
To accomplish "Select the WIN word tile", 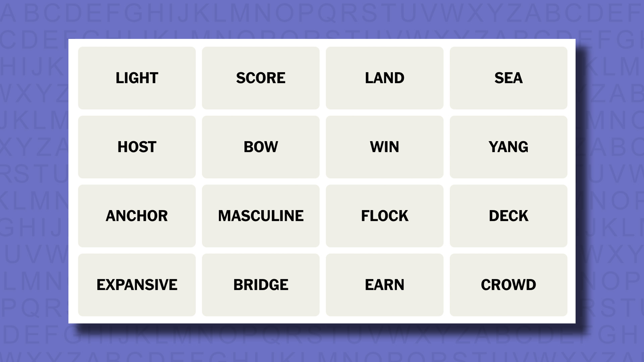I will pos(384,147).
